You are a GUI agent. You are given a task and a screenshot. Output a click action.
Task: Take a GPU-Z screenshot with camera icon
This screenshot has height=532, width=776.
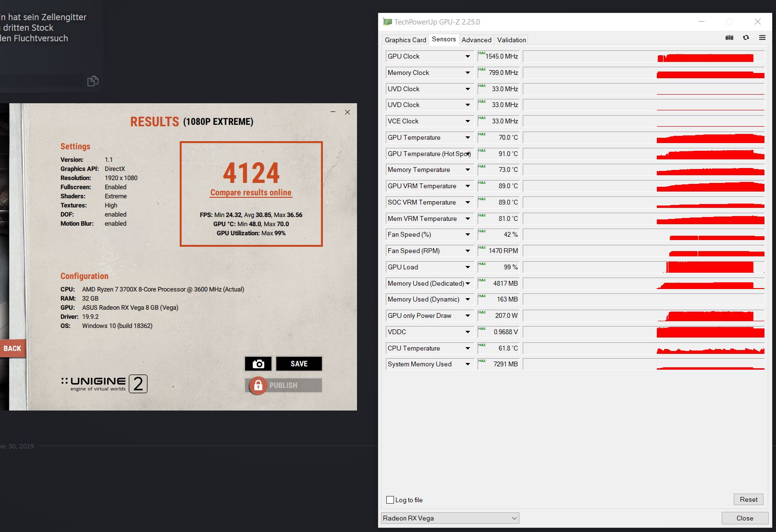(729, 37)
